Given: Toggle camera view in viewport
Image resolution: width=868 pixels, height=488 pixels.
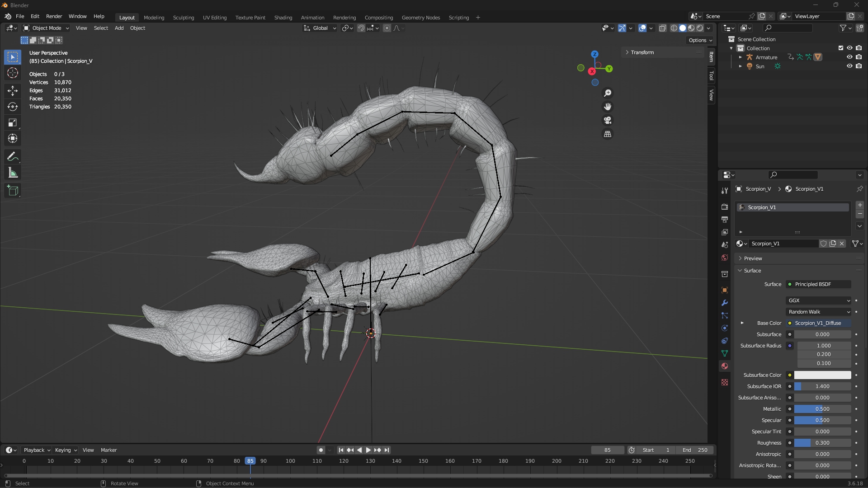Looking at the screenshot, I should [x=608, y=120].
